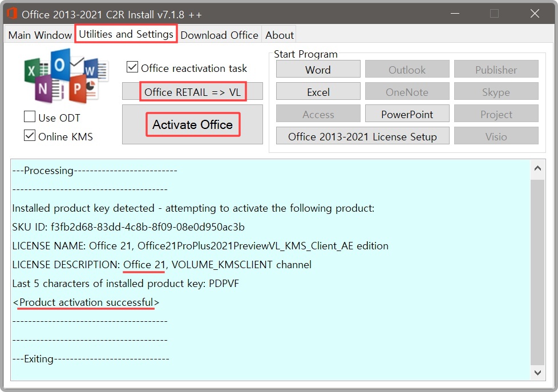This screenshot has width=558, height=392.
Task: Click the '---Processing' log line
Action: point(95,171)
